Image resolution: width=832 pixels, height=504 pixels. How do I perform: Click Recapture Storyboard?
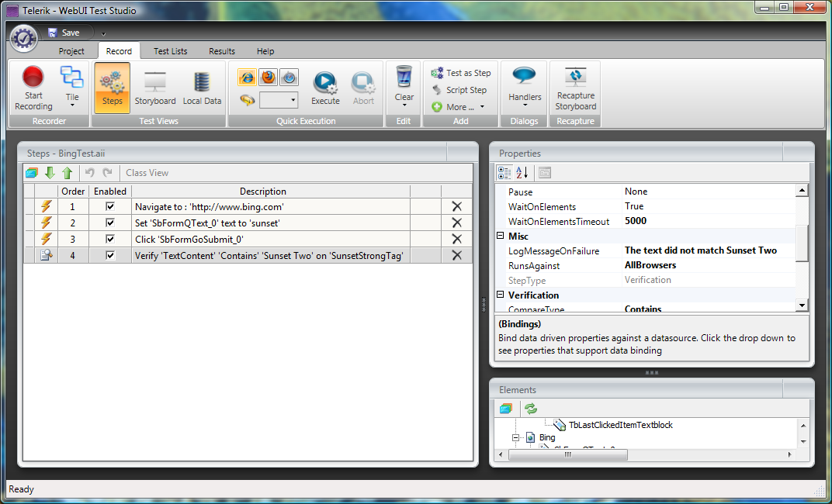click(x=576, y=88)
